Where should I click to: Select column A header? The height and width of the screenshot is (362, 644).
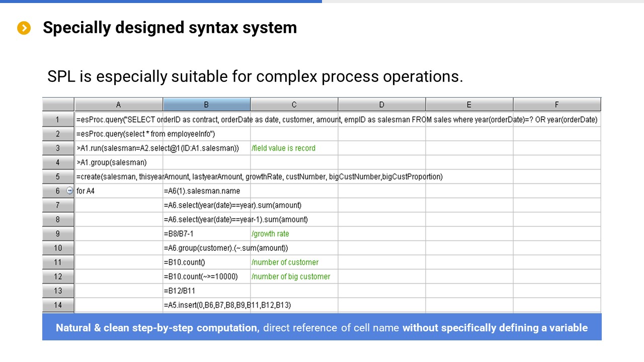coord(119,105)
